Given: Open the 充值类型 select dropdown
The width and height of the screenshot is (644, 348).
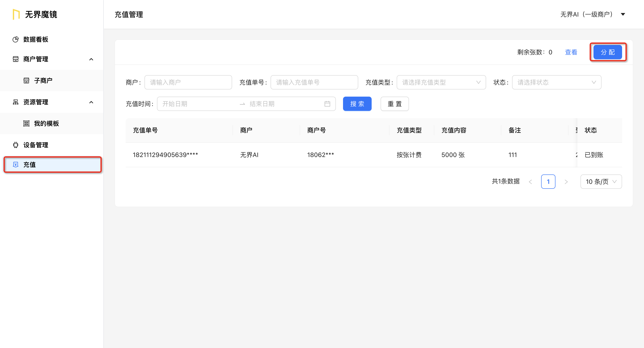Looking at the screenshot, I should [x=441, y=82].
